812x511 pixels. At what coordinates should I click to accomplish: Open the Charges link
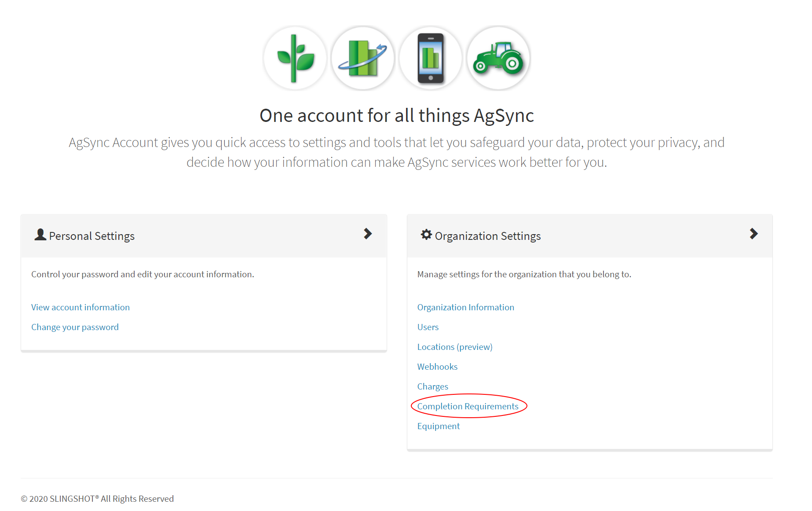[x=433, y=386]
